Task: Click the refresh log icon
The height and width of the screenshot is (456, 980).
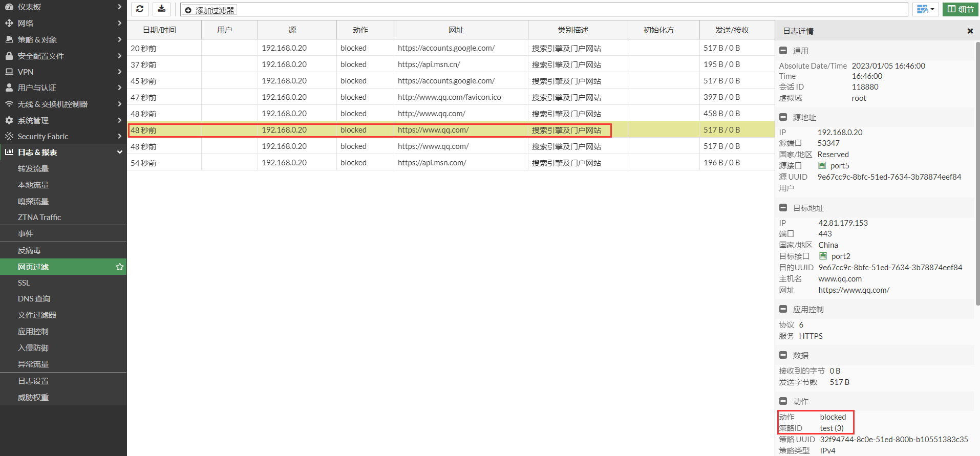Action: pos(140,9)
